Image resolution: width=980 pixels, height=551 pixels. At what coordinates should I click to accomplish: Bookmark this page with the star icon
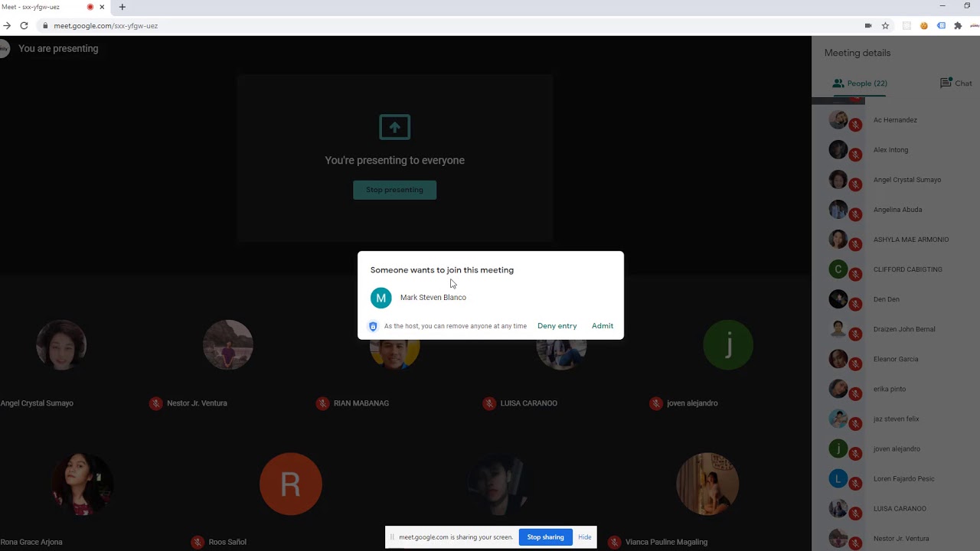885,25
